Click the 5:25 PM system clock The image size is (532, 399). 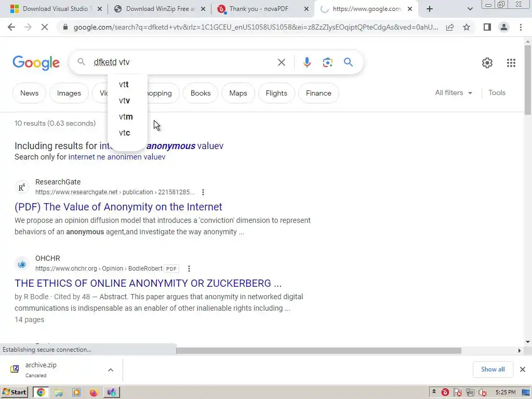click(x=505, y=393)
